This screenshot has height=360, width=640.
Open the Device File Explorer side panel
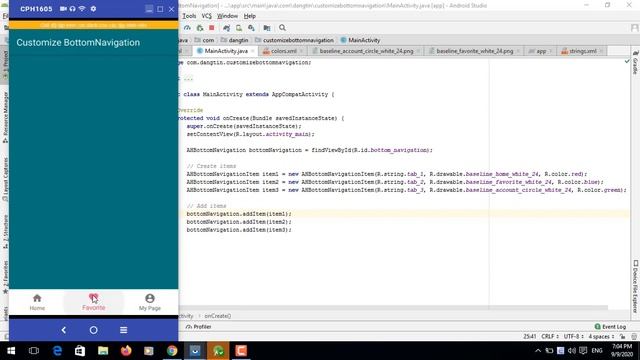pos(636,287)
